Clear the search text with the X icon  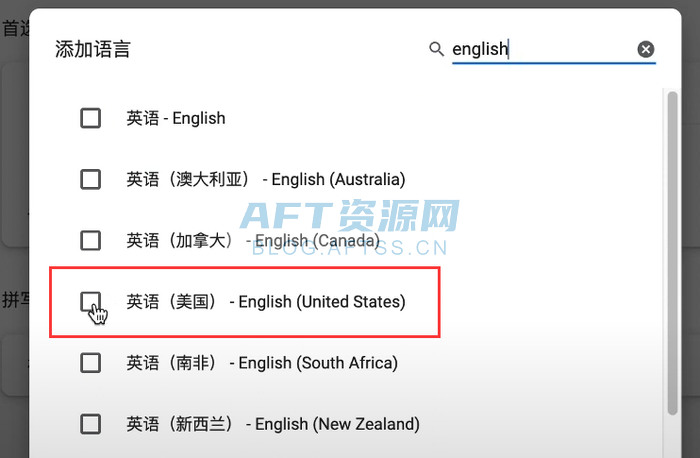(646, 49)
